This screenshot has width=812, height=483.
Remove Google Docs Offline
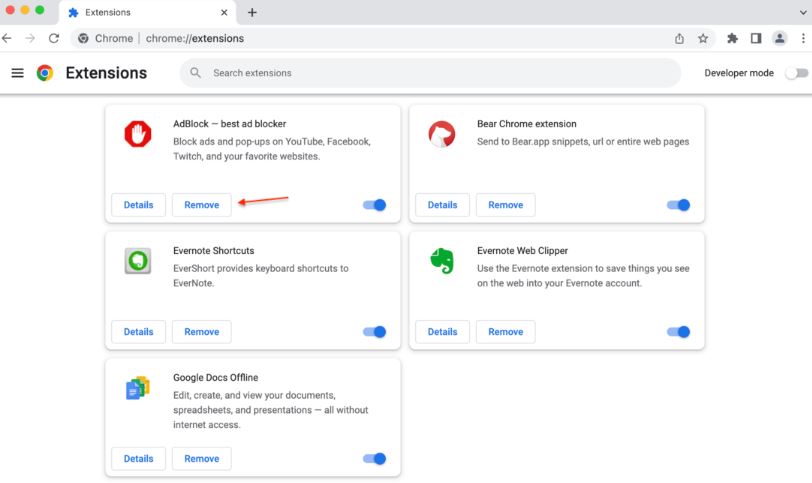pos(201,459)
